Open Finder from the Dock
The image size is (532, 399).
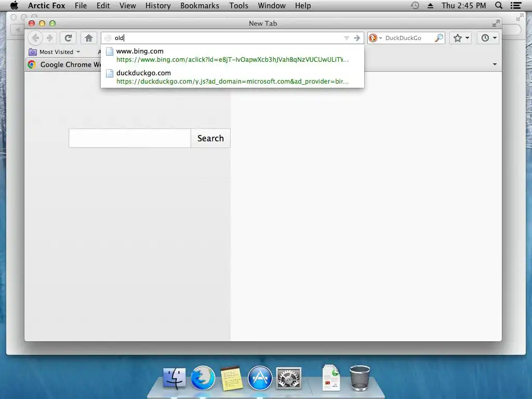175,378
